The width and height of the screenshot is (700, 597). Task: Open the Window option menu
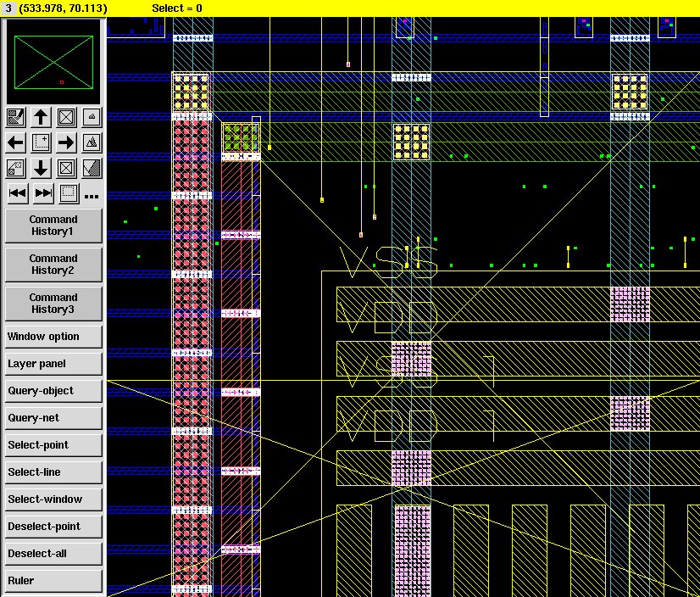53,337
